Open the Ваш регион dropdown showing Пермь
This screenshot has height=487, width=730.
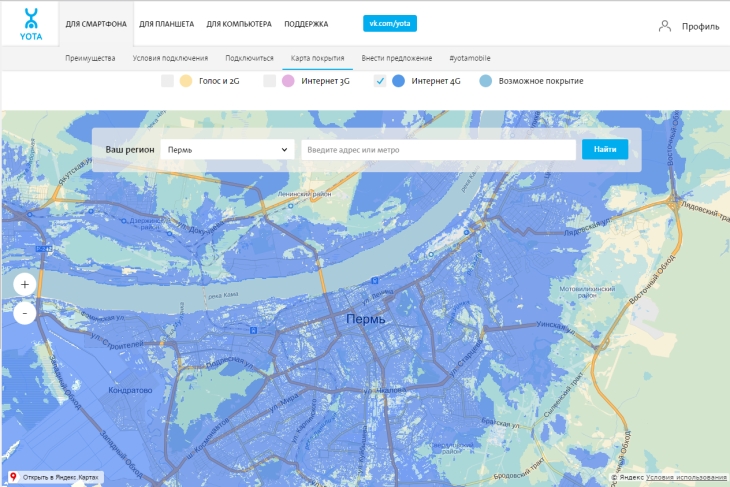pos(227,149)
